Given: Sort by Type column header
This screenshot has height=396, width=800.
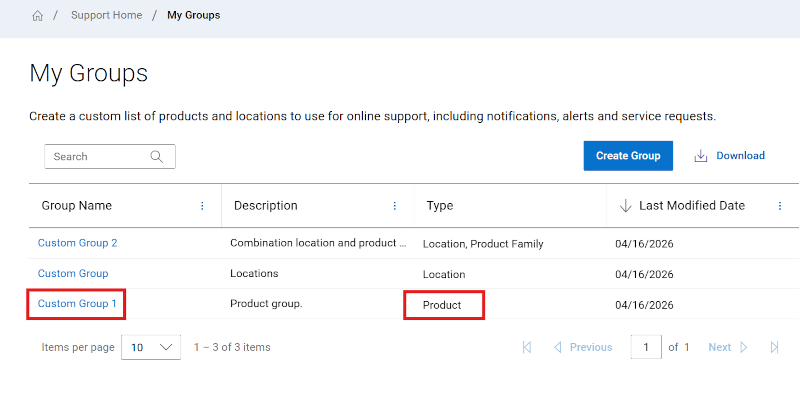Looking at the screenshot, I should (x=440, y=206).
